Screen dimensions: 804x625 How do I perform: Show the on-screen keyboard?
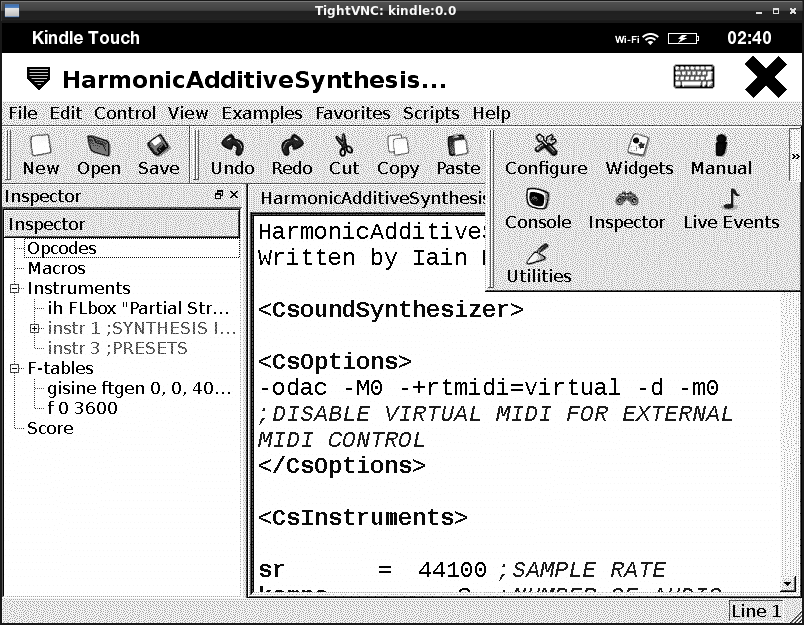coord(693,77)
